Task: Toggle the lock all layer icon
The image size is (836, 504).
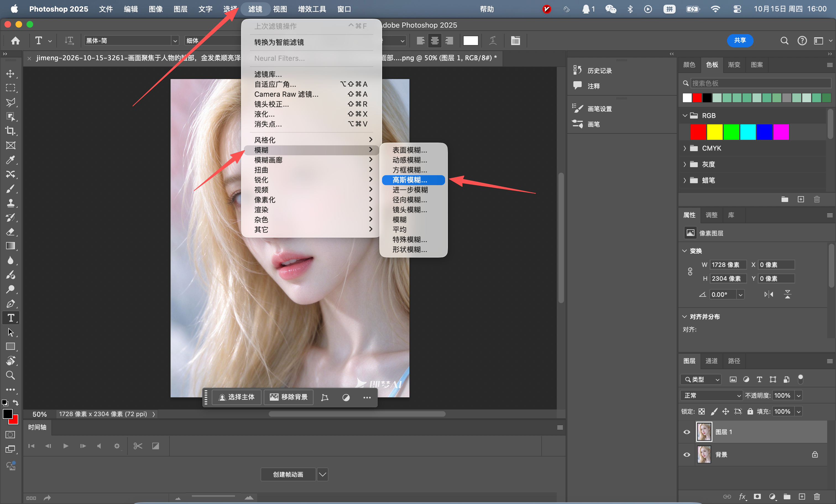Action: pos(750,411)
